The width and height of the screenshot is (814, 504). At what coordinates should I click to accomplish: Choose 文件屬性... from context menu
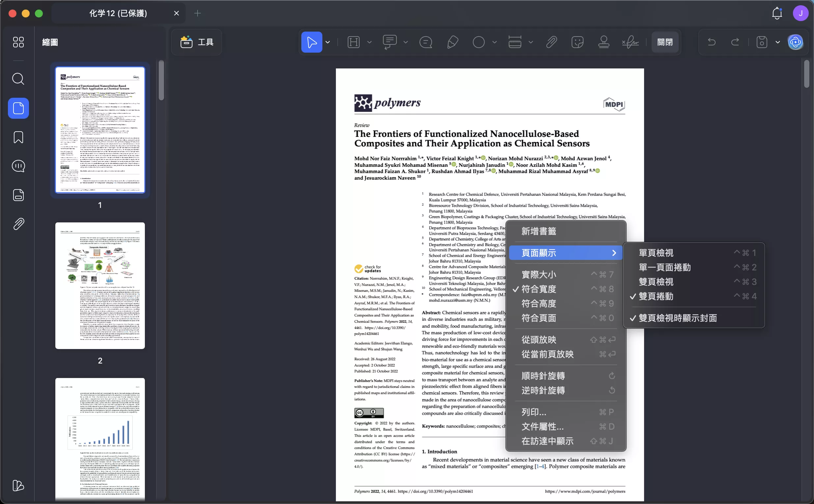click(566, 427)
